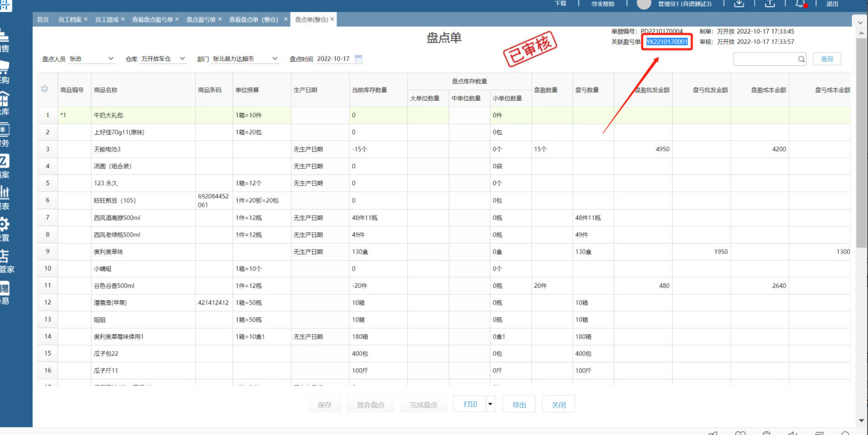Click the table column settings gear

pos(45,89)
